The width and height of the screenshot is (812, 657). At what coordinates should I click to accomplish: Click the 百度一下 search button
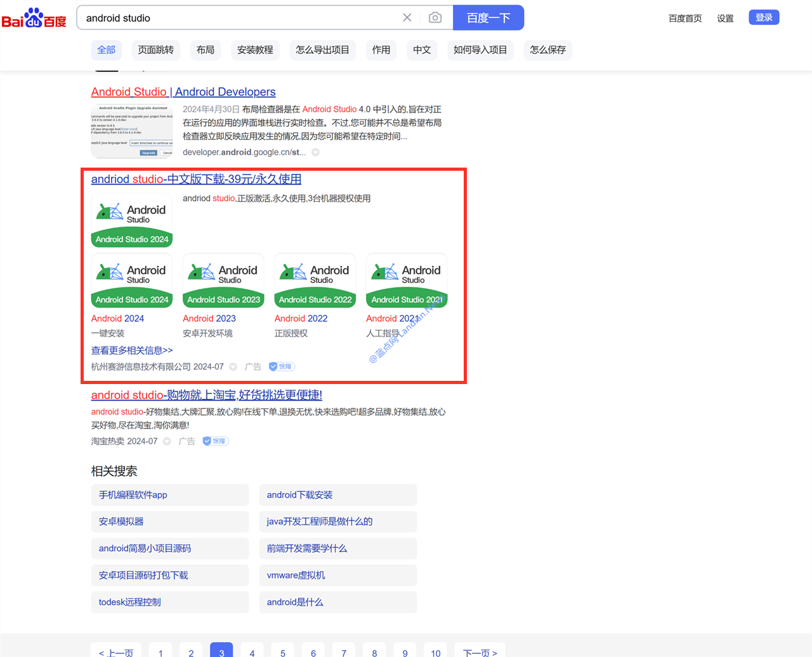[488, 18]
